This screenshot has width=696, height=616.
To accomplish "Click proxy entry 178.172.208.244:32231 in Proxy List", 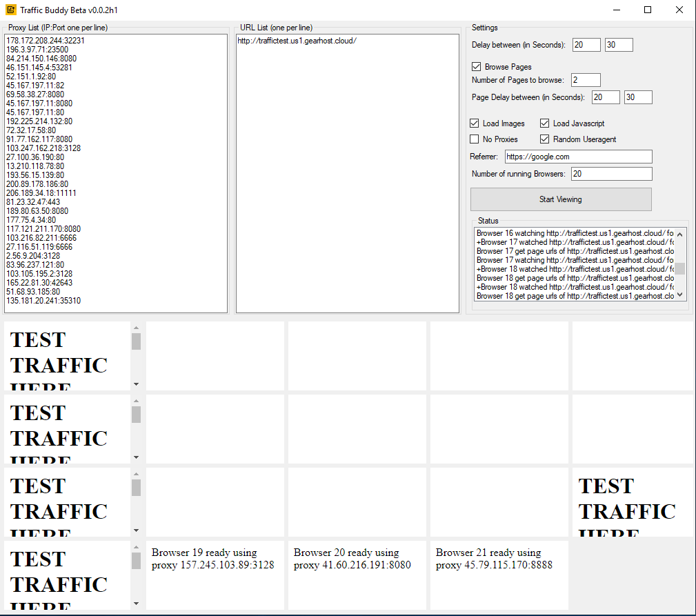I will pos(46,41).
